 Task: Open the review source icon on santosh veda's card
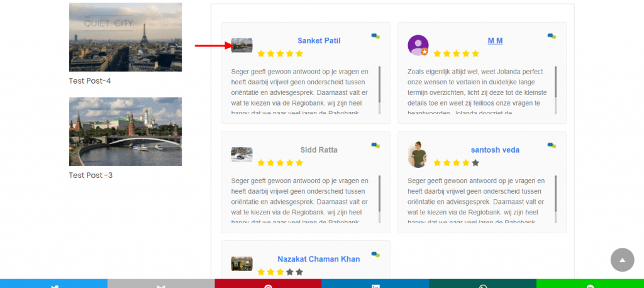coord(552,145)
